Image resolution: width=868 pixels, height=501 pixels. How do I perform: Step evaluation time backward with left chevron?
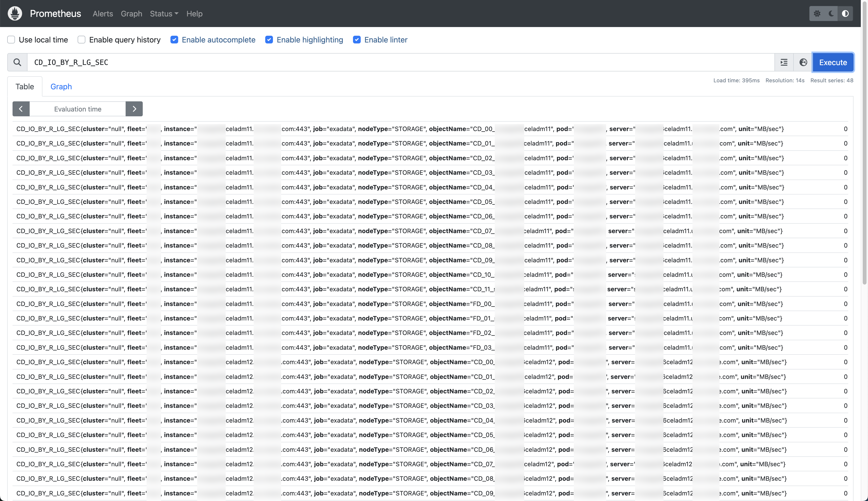[21, 109]
